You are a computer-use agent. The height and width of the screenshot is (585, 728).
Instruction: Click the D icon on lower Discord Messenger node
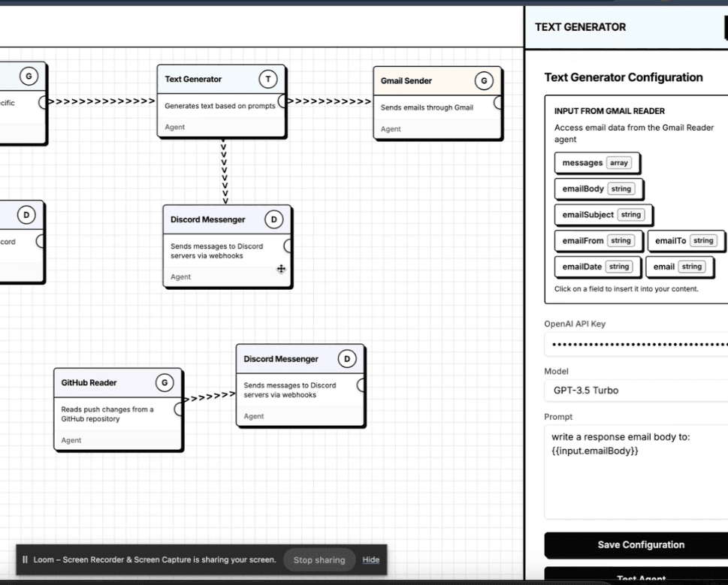(347, 359)
